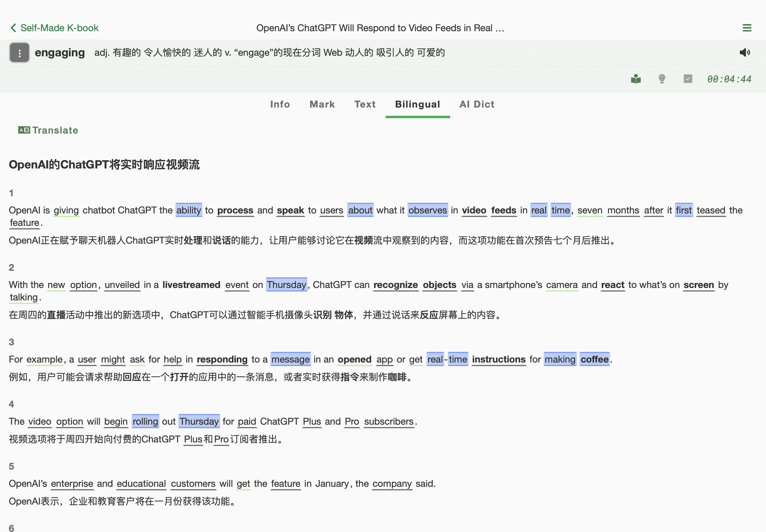The image size is (766, 532).
Task: Click the lightbulb hint icon
Action: tap(662, 79)
